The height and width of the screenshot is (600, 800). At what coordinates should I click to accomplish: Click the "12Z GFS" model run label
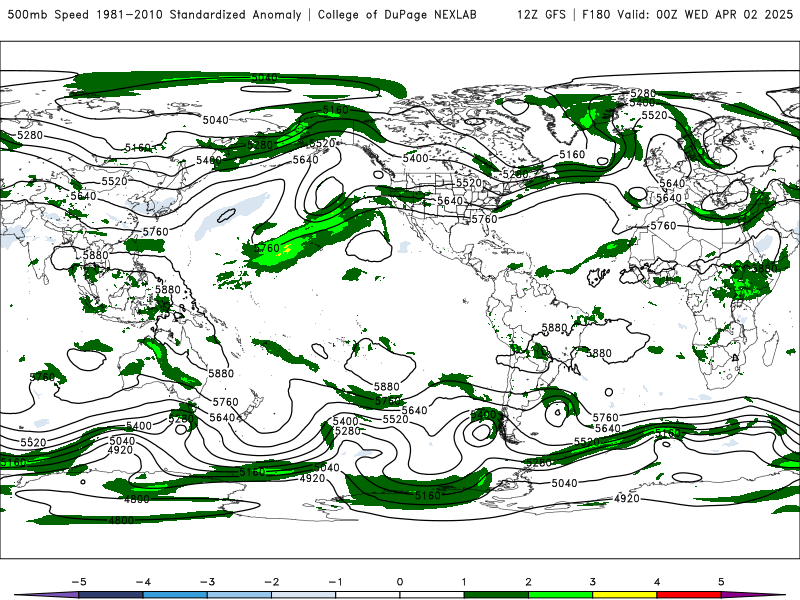(541, 14)
